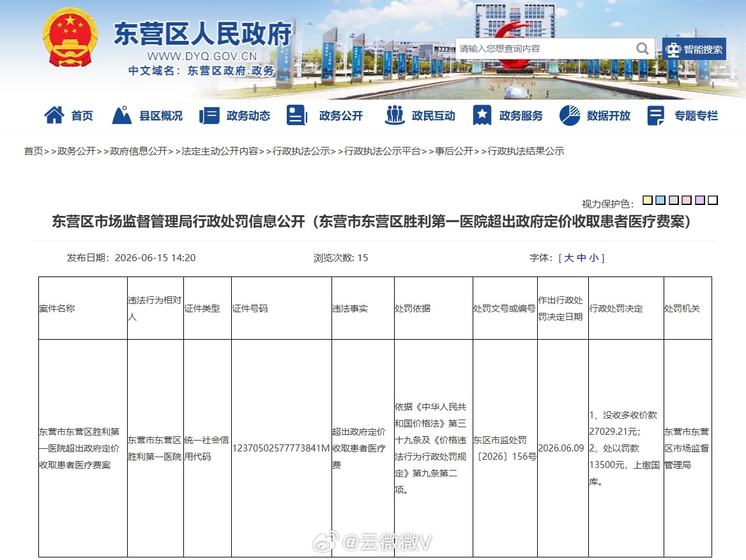Click the WWW.DYQ.GOV.CN address text
746x560 pixels.
202,56
